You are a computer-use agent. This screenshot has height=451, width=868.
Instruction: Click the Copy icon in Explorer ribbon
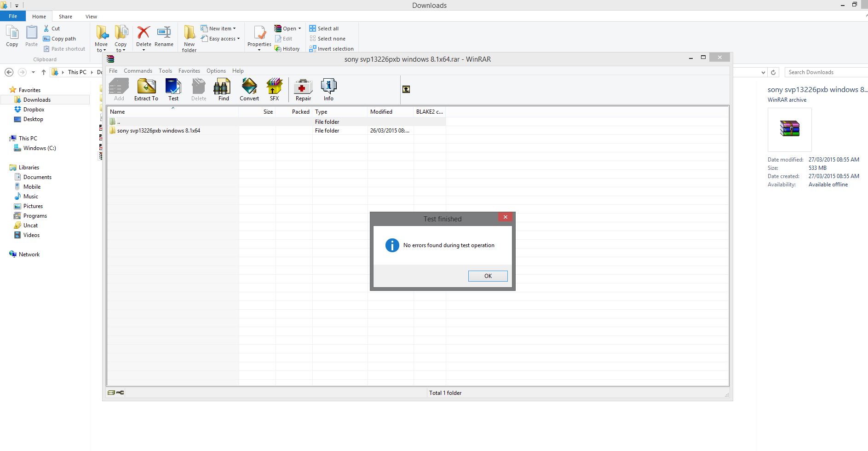12,36
